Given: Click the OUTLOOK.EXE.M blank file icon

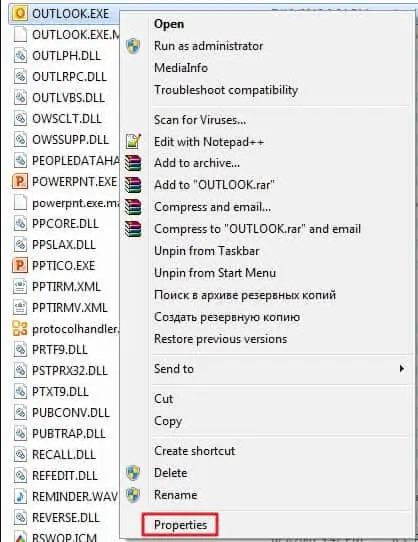Looking at the screenshot, I should tap(20, 35).
